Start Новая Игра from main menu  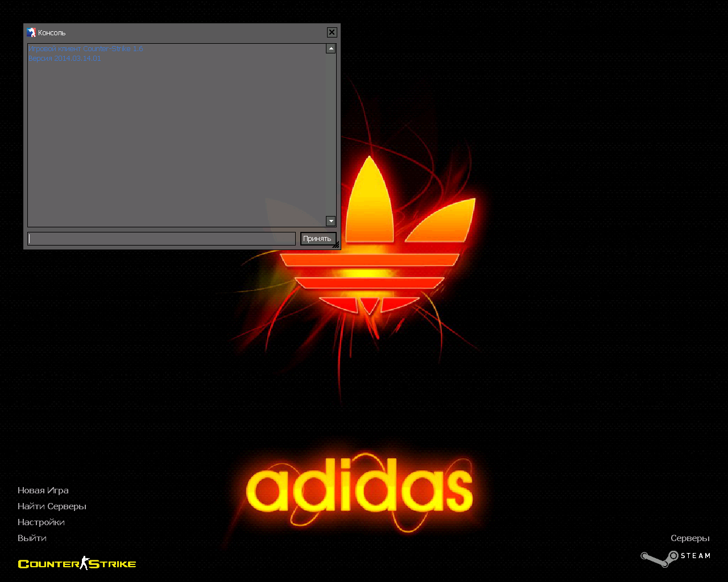point(43,490)
